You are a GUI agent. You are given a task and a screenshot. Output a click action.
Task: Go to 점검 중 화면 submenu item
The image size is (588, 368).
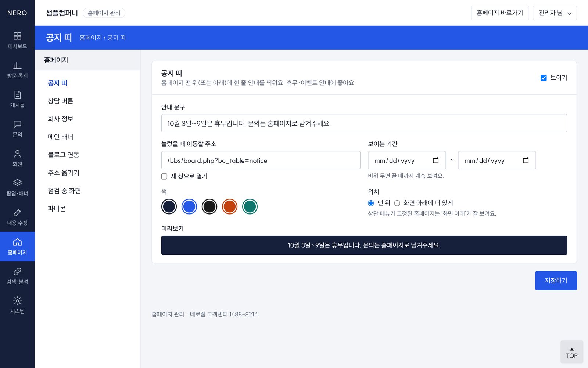pos(64,191)
